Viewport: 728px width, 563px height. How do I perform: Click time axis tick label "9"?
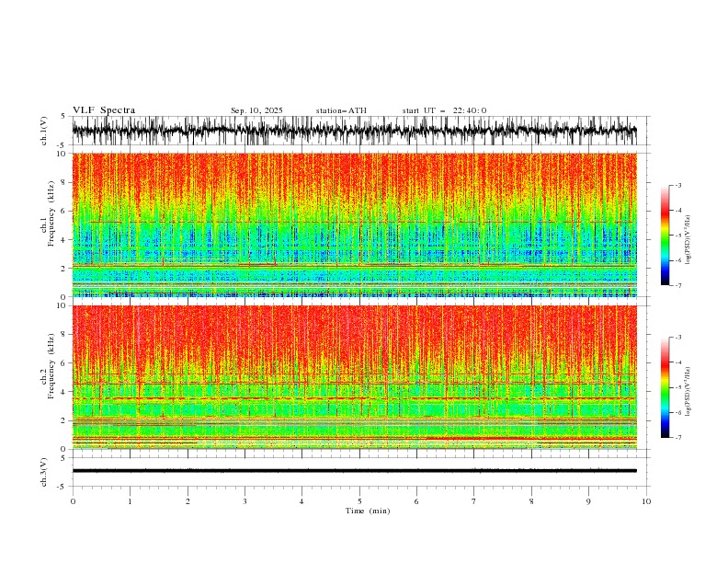[x=588, y=501]
